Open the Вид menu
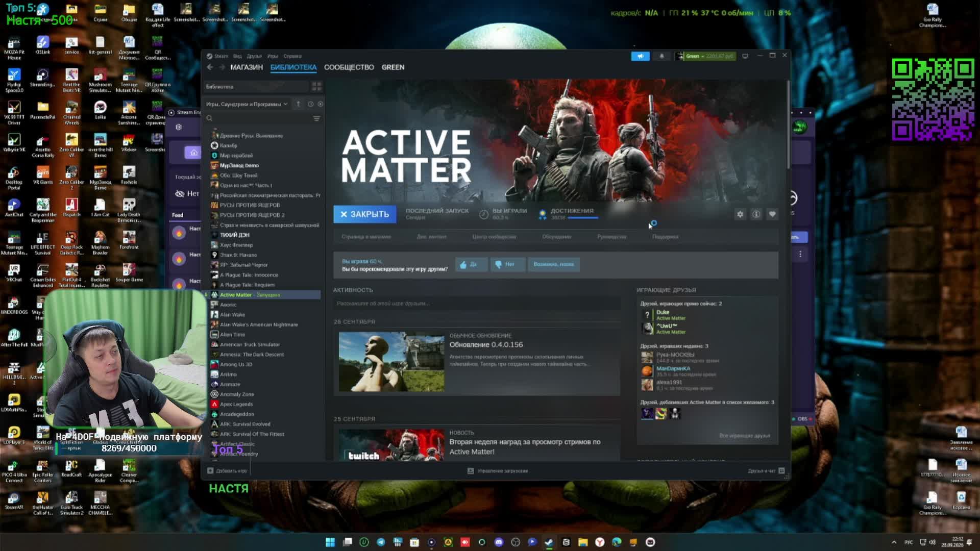Viewport: 980px width, 551px height. (x=237, y=56)
